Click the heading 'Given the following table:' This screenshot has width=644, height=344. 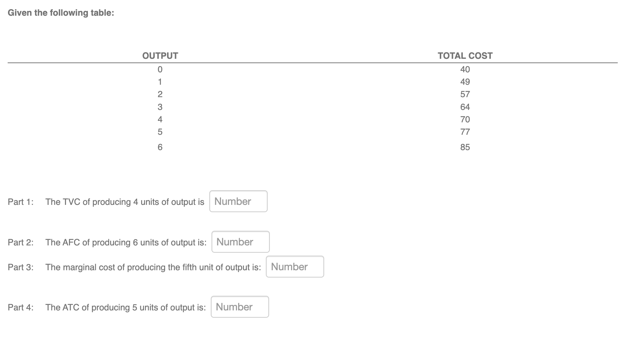click(x=61, y=12)
